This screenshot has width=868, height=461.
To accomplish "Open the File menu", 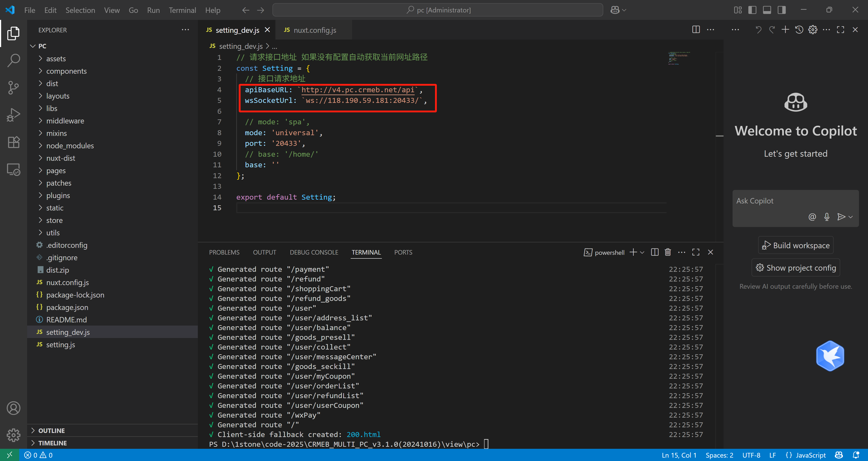I will (x=30, y=10).
